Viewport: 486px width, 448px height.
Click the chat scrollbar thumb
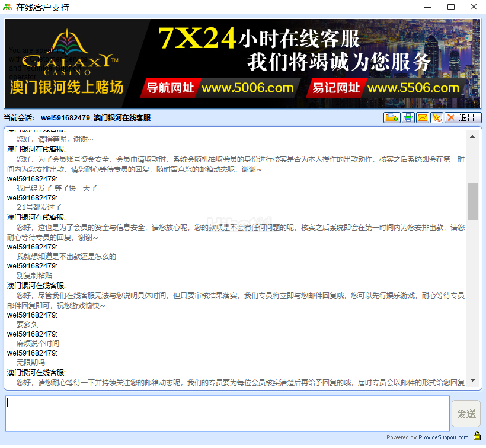[x=472, y=201]
